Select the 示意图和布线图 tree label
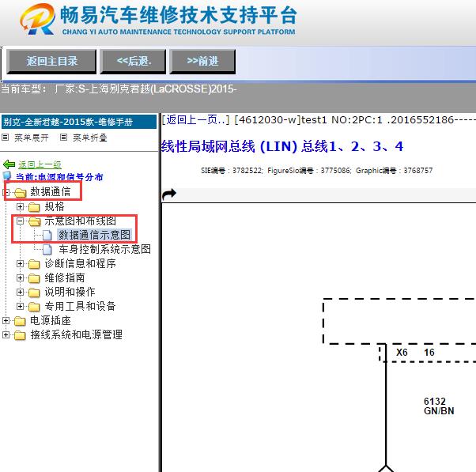The width and height of the screenshot is (476, 472). (x=80, y=221)
